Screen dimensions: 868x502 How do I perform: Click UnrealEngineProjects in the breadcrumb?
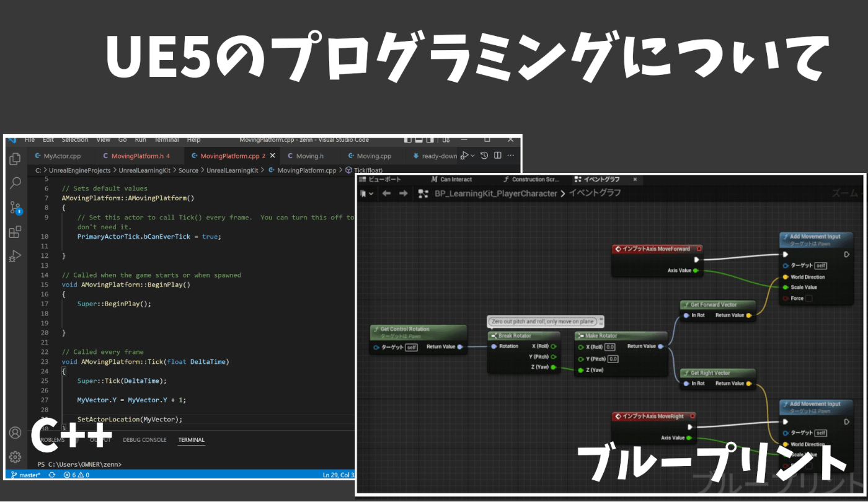click(x=79, y=170)
